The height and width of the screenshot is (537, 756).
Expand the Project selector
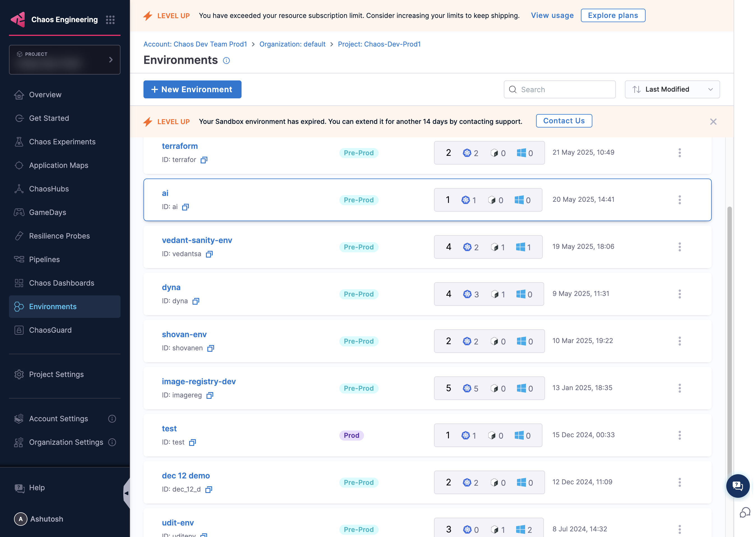coord(65,60)
